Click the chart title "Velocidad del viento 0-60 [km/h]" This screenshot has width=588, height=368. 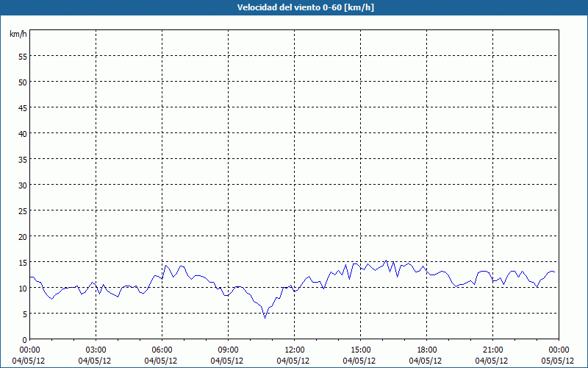tap(305, 7)
